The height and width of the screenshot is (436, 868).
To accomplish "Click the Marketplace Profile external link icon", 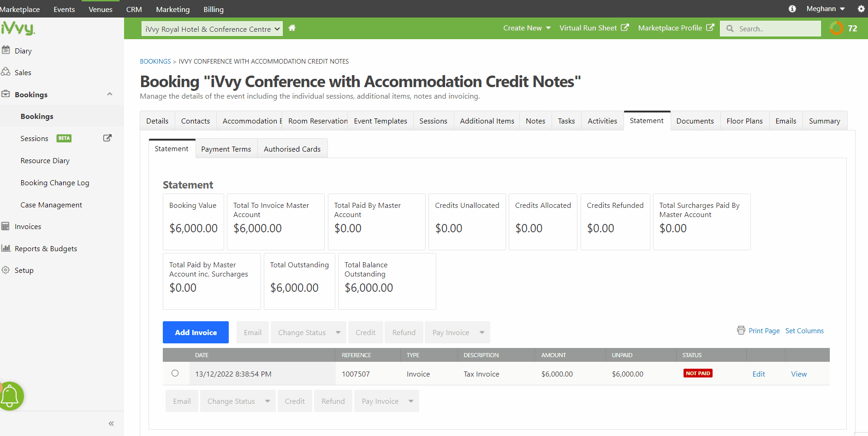I will pyautogui.click(x=710, y=28).
